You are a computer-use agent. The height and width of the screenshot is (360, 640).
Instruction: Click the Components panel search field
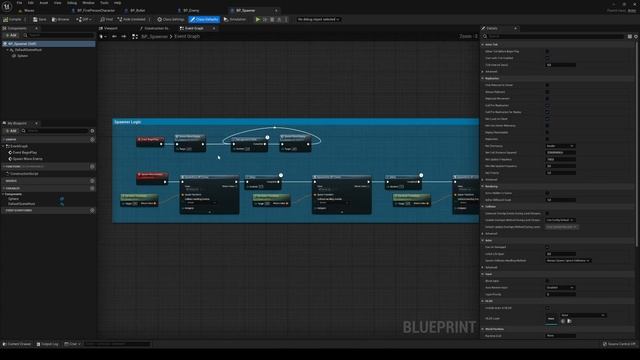pyautogui.click(x=58, y=36)
